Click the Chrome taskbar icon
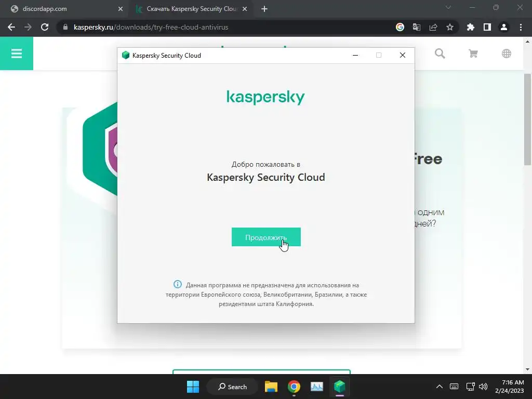This screenshot has width=532, height=399. click(294, 387)
